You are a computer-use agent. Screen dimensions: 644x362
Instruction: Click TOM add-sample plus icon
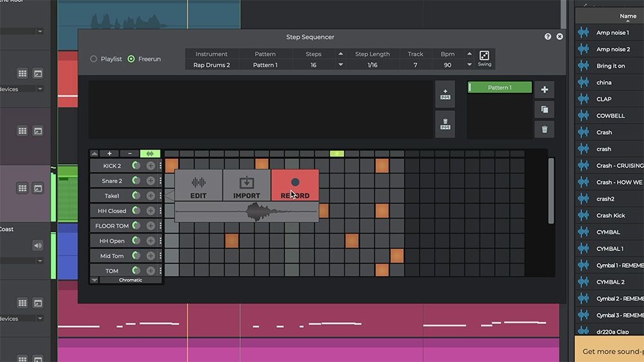pos(151,271)
